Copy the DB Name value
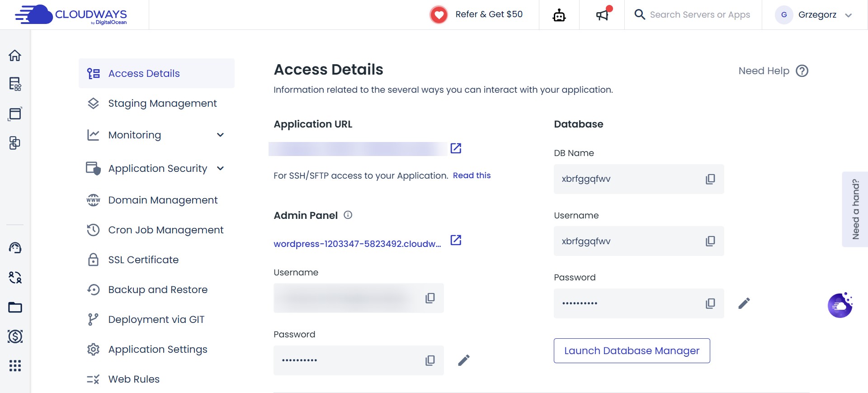 (x=710, y=179)
